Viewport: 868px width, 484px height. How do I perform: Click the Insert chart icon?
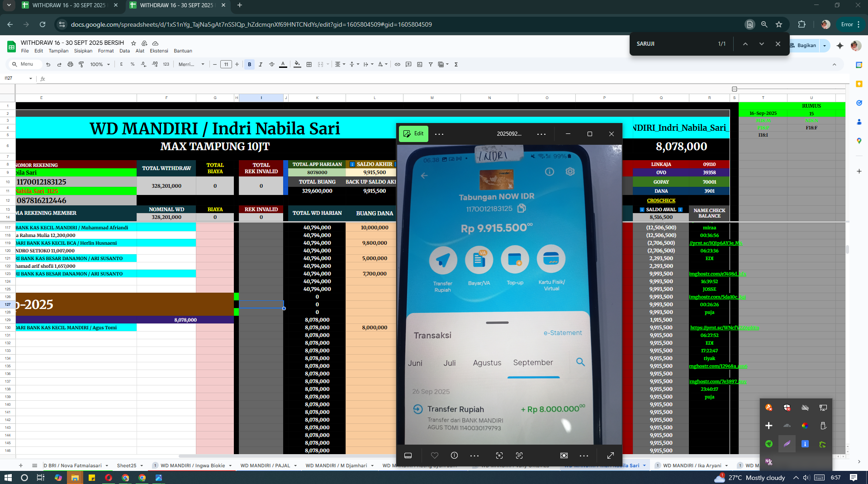420,64
